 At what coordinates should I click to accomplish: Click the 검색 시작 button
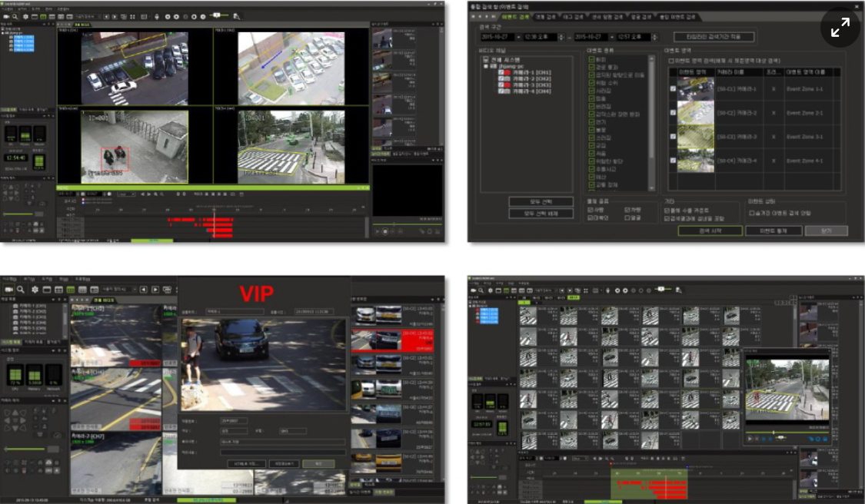click(710, 231)
